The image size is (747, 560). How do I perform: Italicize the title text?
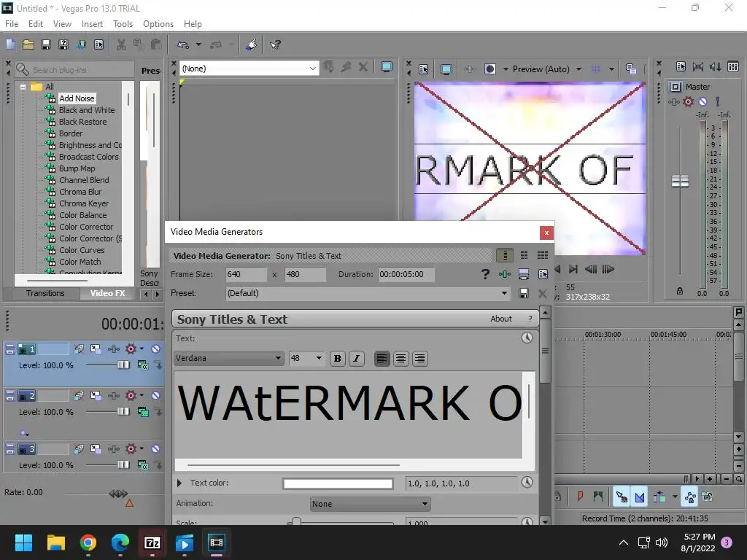356,359
